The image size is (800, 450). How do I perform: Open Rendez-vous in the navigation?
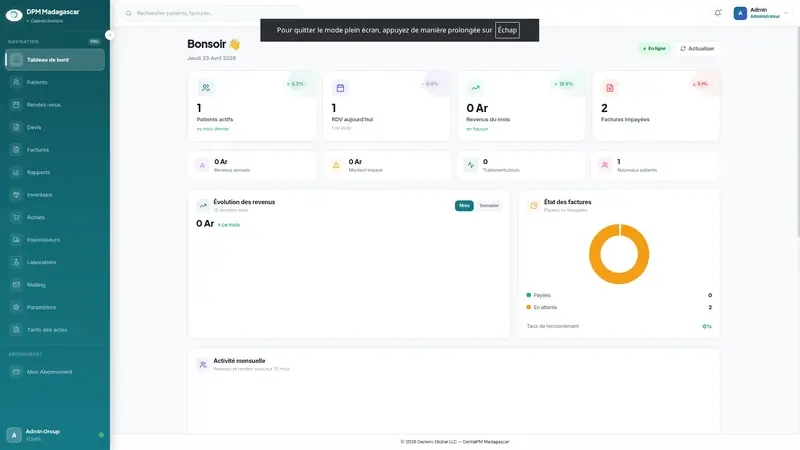55,105
